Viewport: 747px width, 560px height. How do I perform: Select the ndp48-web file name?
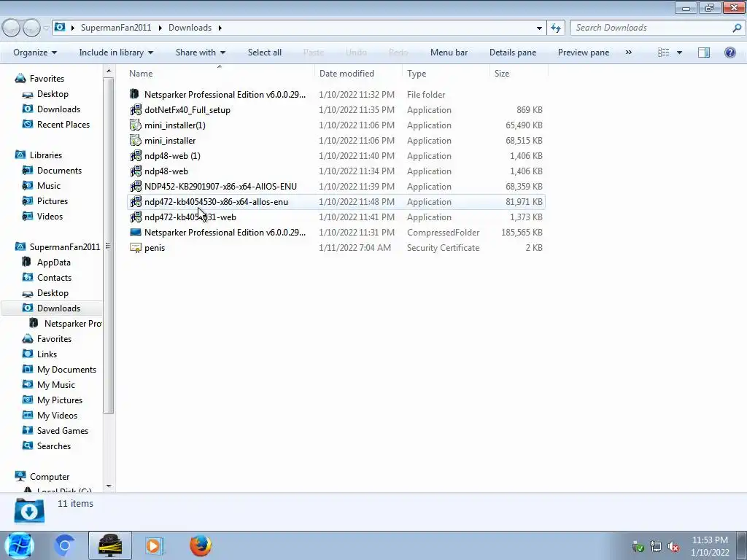click(166, 171)
